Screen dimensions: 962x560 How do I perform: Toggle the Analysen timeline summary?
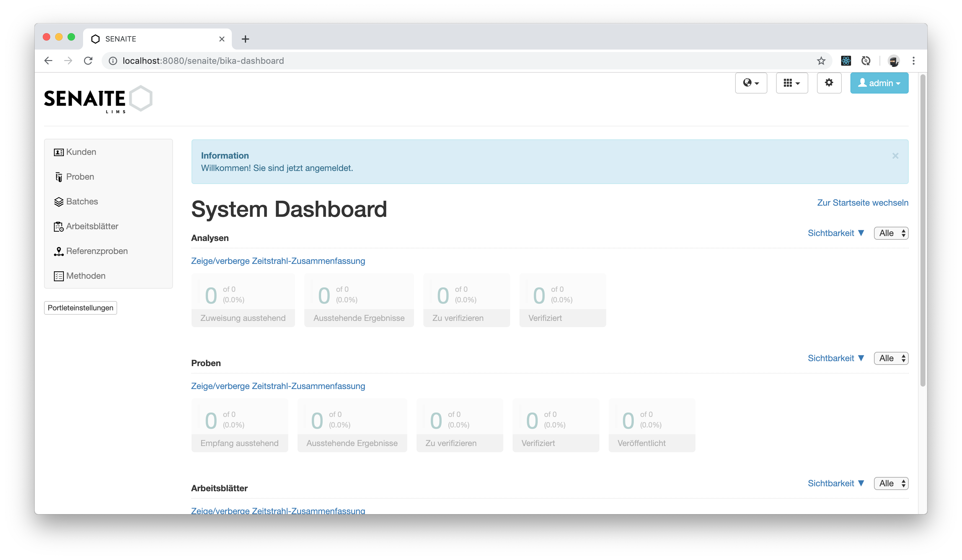pos(278,261)
